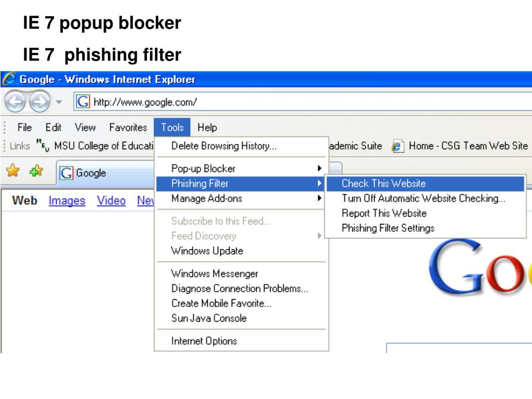
Task: Click the Video link on Google
Action: coord(111,201)
